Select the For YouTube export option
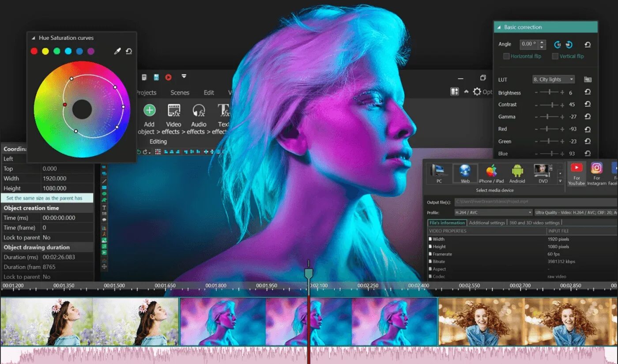This screenshot has height=364, width=618. [x=577, y=173]
